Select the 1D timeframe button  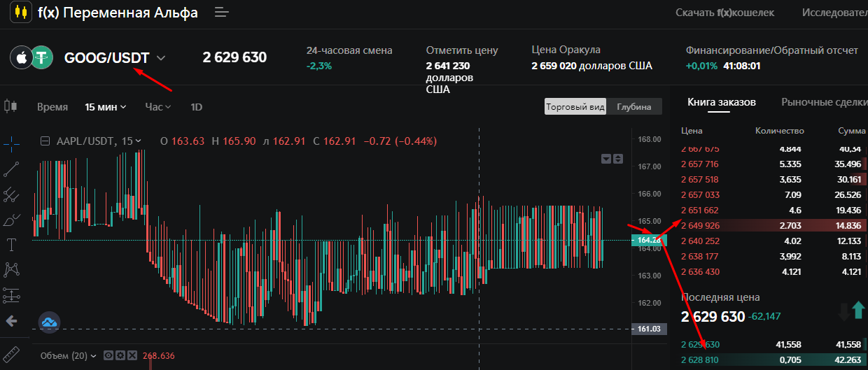coord(197,107)
